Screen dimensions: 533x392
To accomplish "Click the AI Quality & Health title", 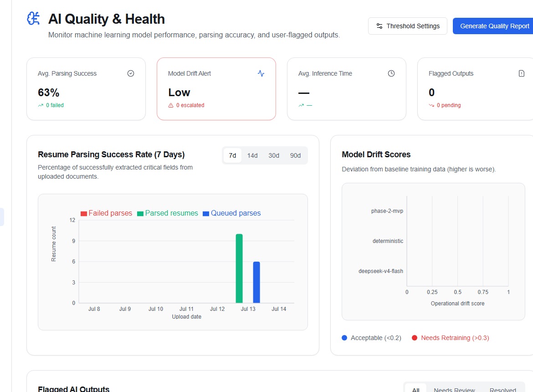I will [107, 19].
